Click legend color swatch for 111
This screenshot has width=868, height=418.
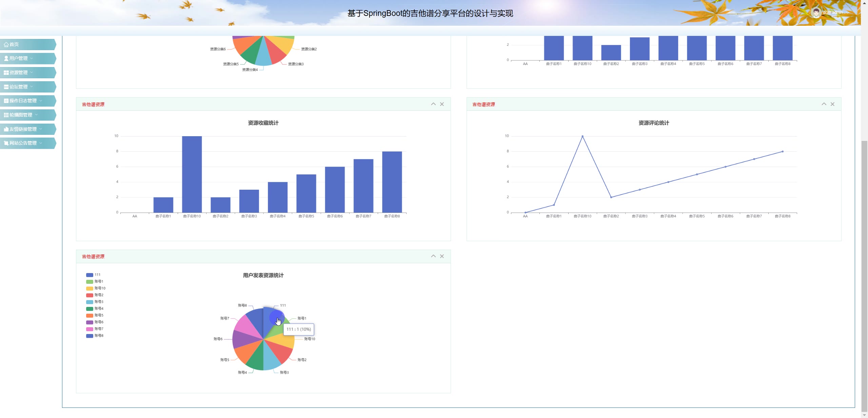click(90, 275)
